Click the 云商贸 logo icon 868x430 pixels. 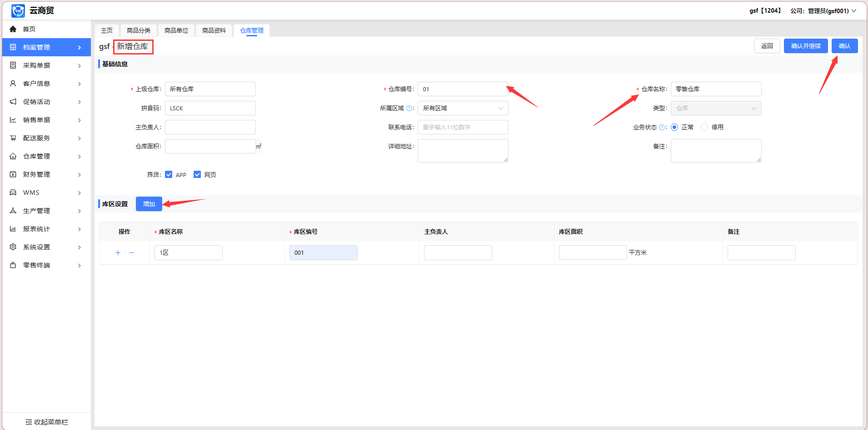[x=18, y=10]
